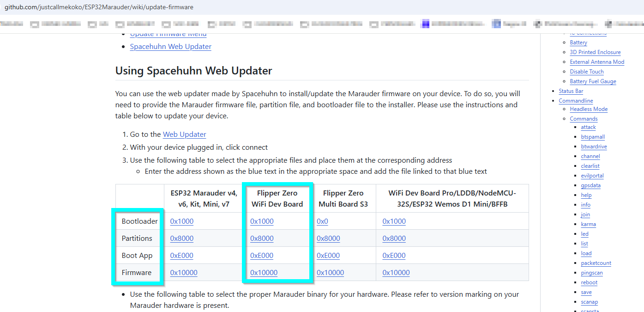The height and width of the screenshot is (312, 644).
Task: Click the btwardrive command link
Action: coord(594,147)
